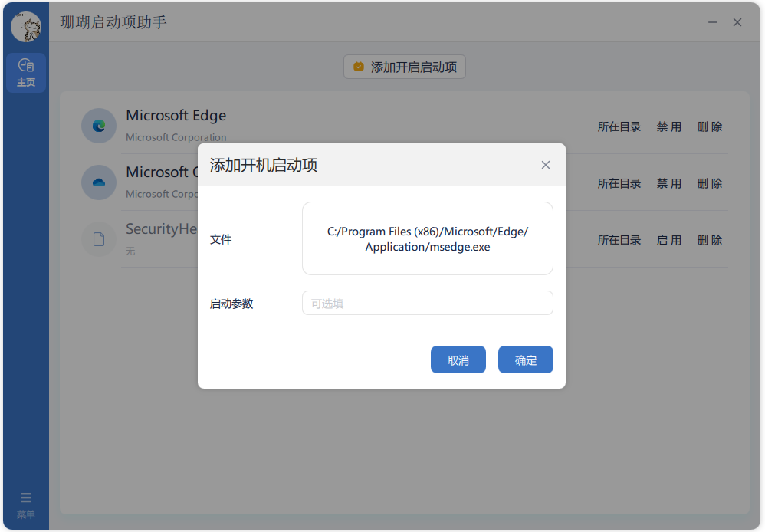This screenshot has width=765, height=532.
Task: Click the 取消 button
Action: (x=458, y=360)
